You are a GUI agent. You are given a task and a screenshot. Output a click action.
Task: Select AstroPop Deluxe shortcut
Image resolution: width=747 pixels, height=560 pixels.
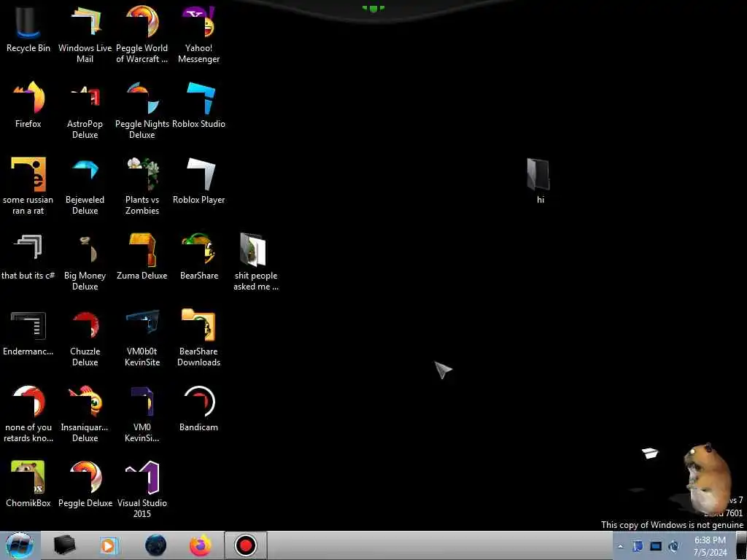coord(85,109)
